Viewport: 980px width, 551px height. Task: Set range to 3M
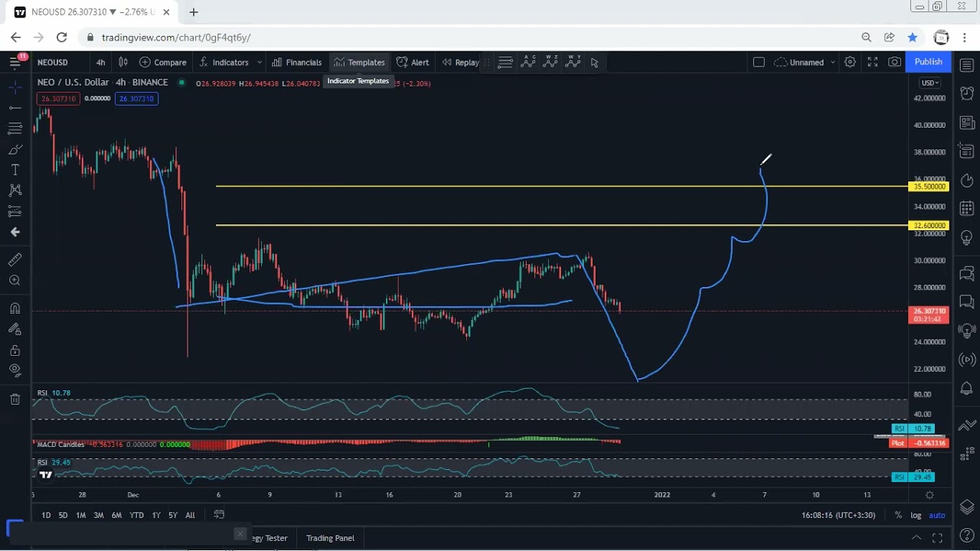[x=99, y=515]
